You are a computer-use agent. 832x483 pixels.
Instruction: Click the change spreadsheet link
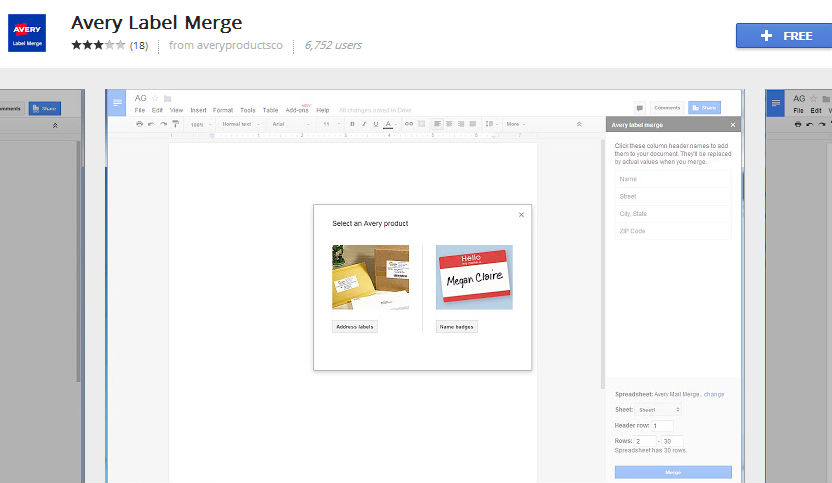714,394
